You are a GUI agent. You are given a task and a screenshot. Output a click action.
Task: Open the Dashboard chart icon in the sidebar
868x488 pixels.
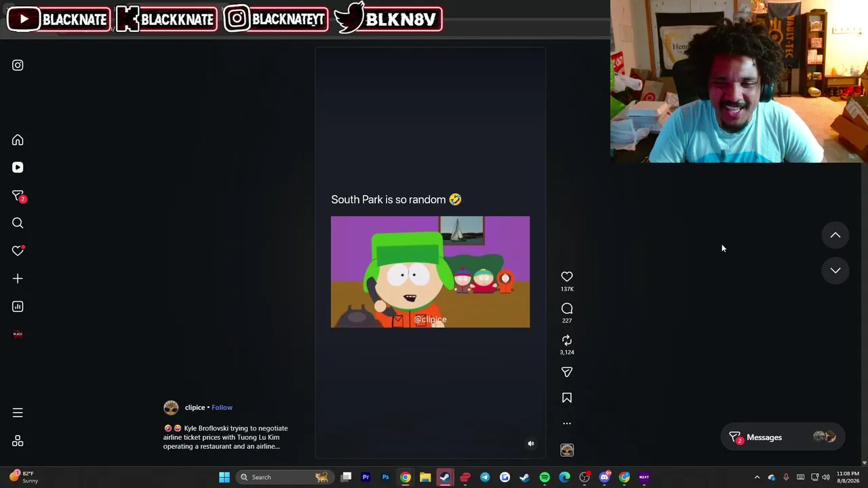(18, 306)
